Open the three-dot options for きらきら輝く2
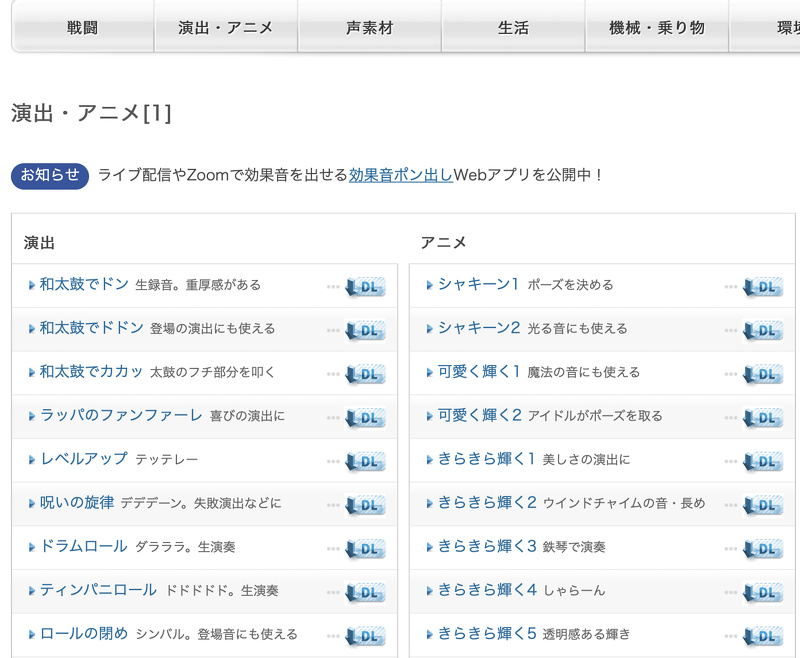This screenshot has height=658, width=800. pos(731,505)
